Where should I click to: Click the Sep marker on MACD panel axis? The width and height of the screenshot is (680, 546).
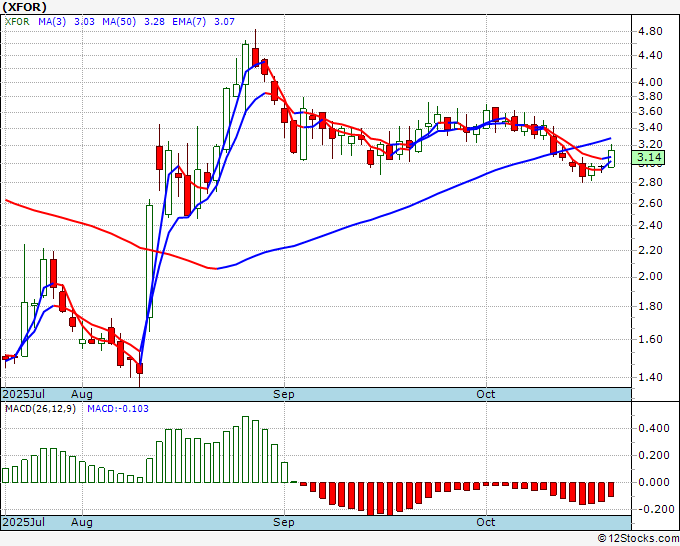(x=285, y=522)
